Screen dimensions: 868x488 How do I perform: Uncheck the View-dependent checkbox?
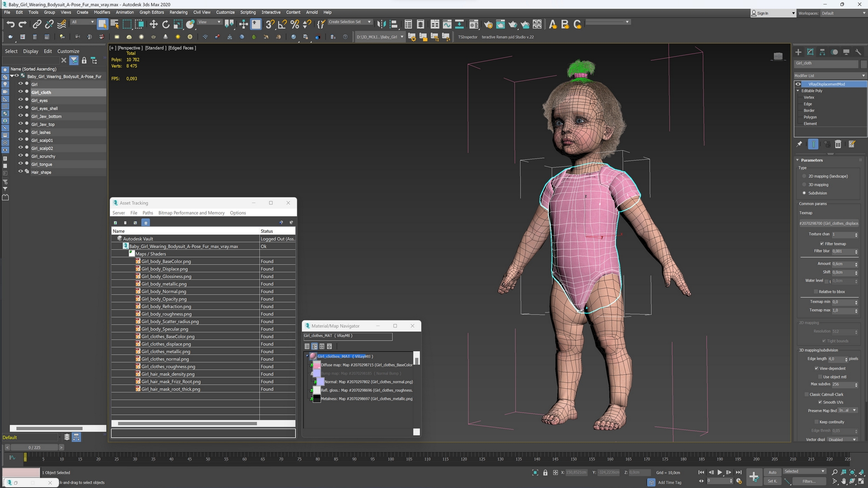tap(816, 369)
